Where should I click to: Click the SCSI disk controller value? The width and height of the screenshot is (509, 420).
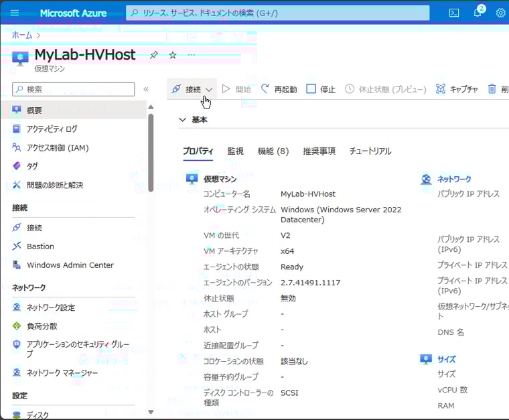tap(289, 393)
